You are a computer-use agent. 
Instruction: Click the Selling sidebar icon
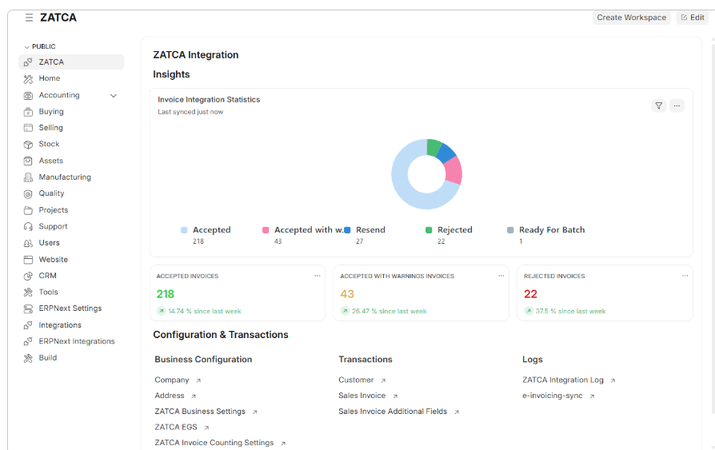coord(28,128)
